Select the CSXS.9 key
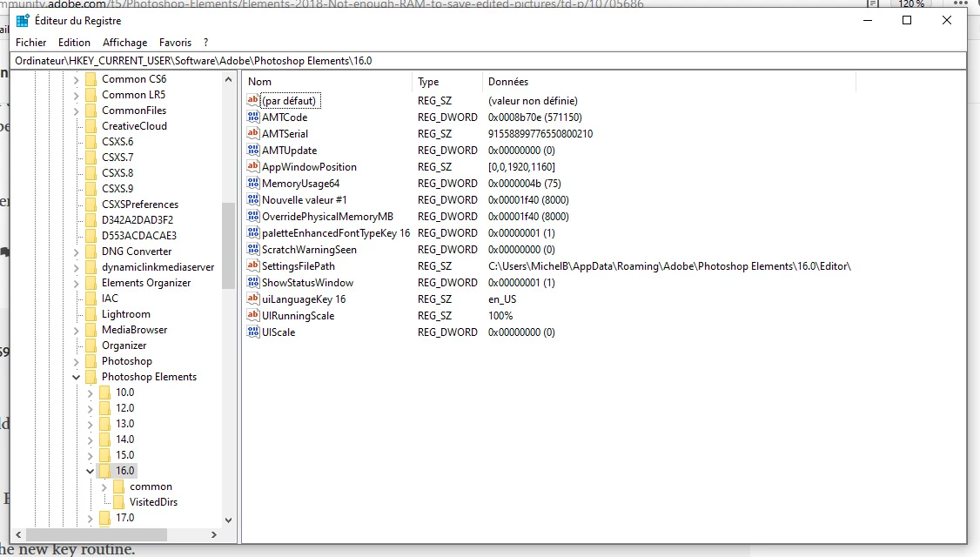Image resolution: width=980 pixels, height=557 pixels. (117, 188)
